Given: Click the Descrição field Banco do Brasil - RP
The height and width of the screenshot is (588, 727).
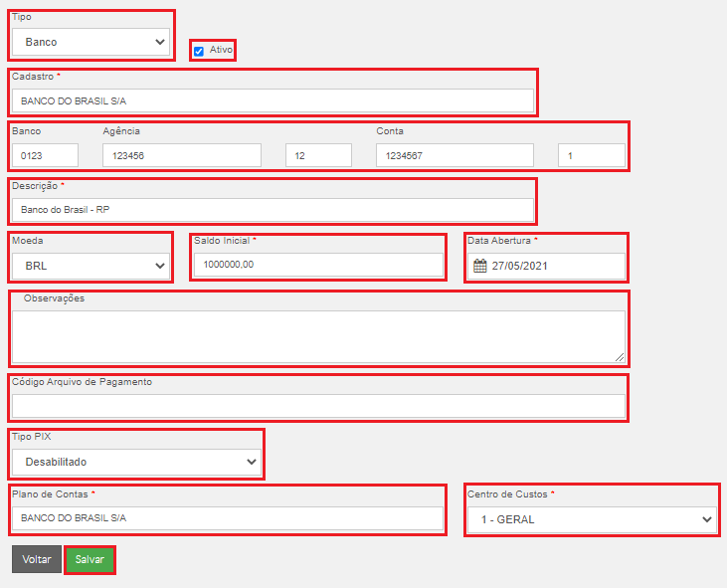Looking at the screenshot, I should 273,210.
